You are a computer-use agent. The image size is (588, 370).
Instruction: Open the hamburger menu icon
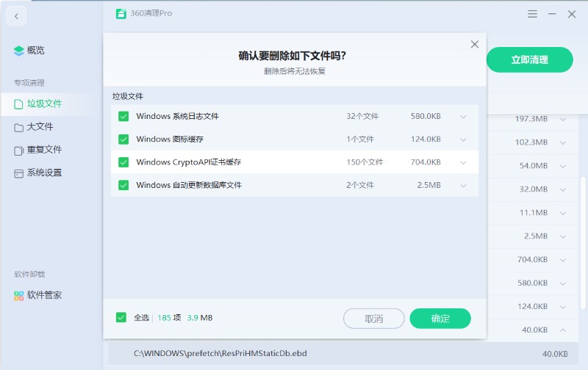tap(532, 14)
